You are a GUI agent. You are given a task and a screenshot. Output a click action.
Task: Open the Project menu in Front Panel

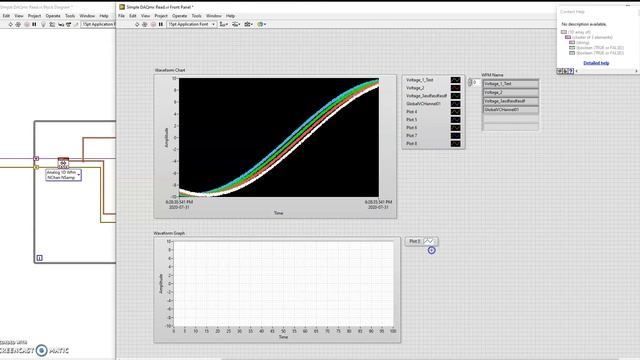coord(161,16)
